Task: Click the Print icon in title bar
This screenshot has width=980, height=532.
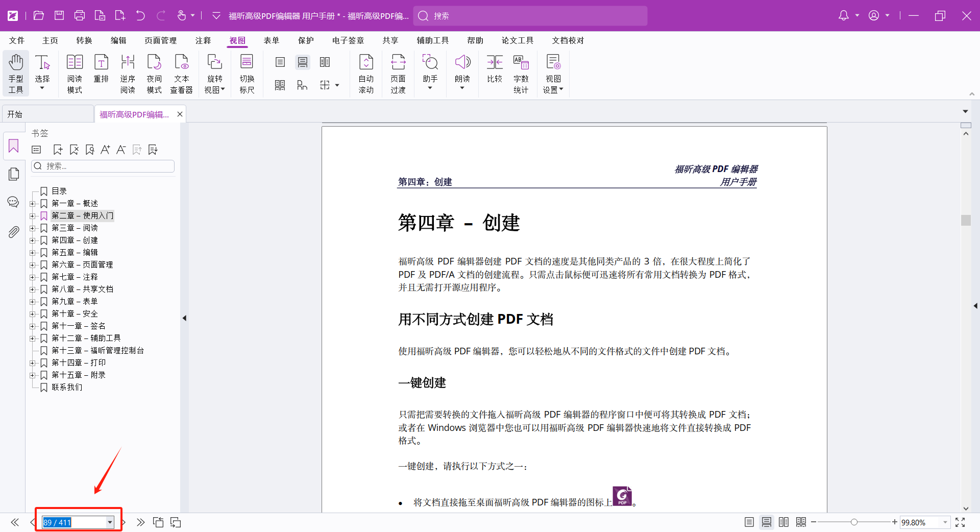Action: click(x=80, y=15)
